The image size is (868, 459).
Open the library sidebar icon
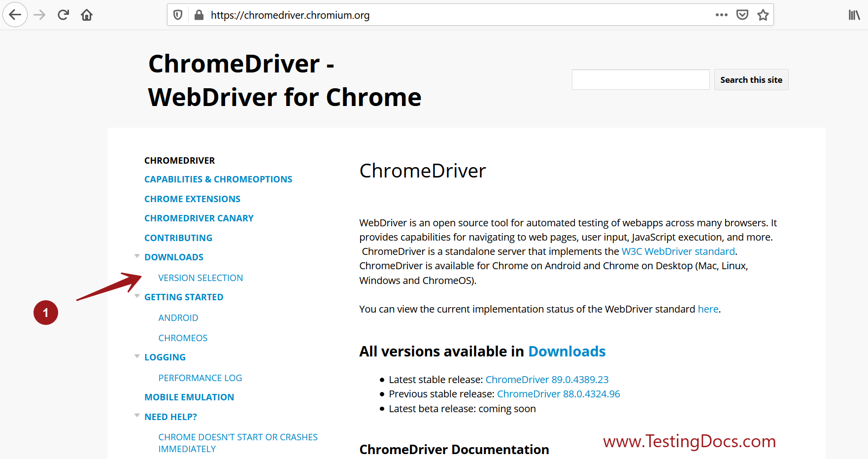(x=854, y=15)
